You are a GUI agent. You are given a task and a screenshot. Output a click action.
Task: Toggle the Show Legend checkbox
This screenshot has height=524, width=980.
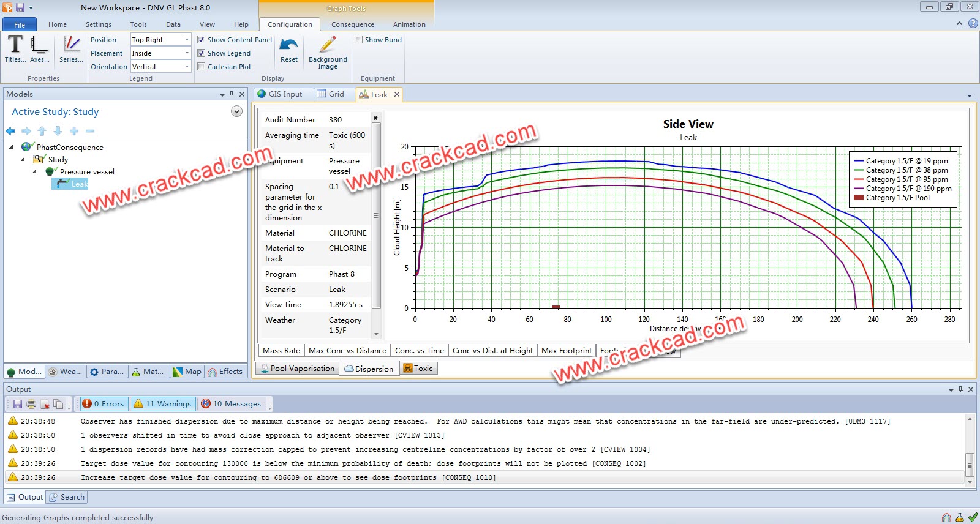pos(201,53)
